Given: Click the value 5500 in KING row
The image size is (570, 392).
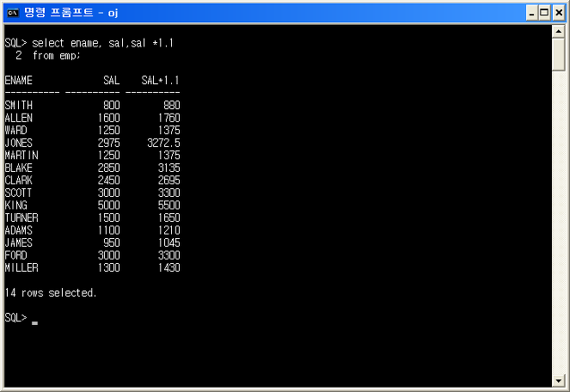Looking at the screenshot, I should [x=169, y=205].
